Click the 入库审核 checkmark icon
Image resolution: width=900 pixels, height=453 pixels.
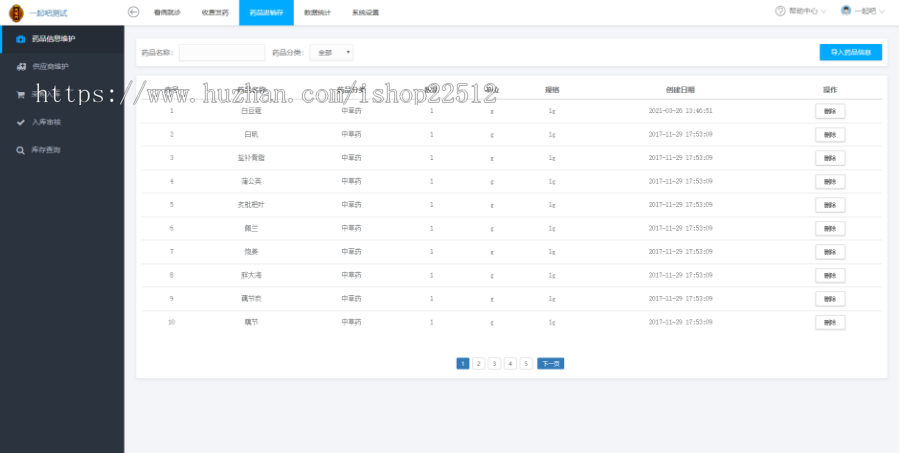click(x=21, y=122)
